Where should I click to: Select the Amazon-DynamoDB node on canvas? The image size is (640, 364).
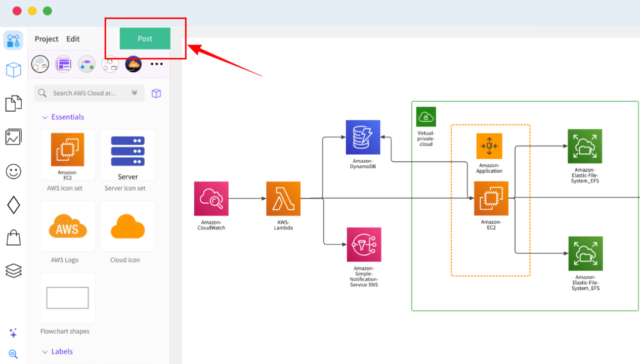[363, 138]
